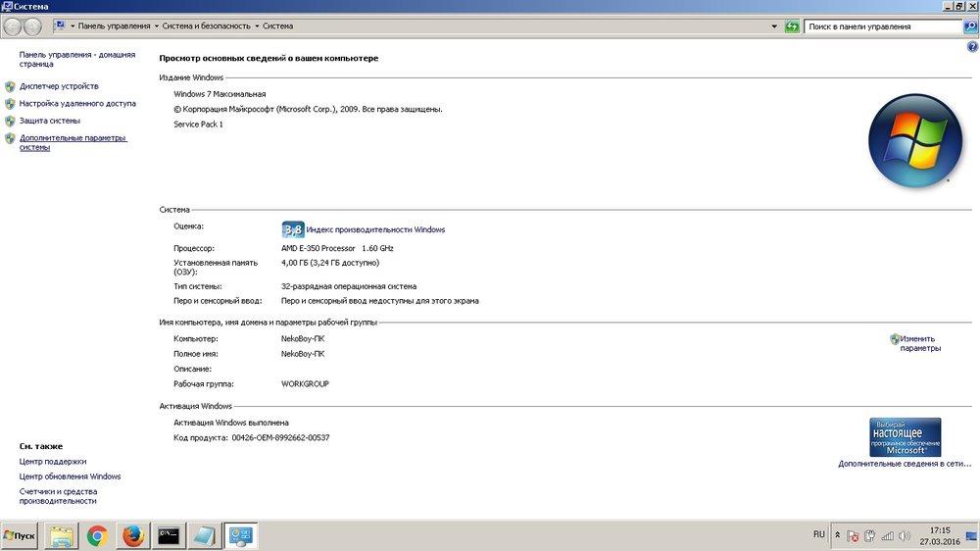
Task: Launch Firefox from the taskbar
Action: point(132,535)
